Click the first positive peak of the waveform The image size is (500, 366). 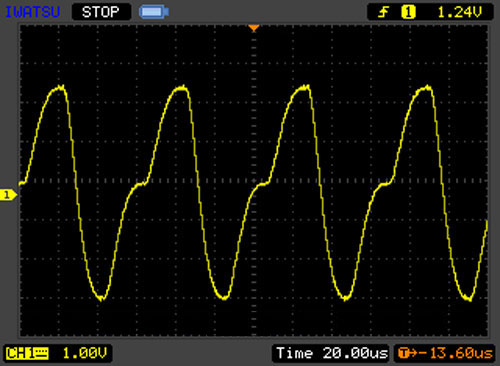coord(59,88)
